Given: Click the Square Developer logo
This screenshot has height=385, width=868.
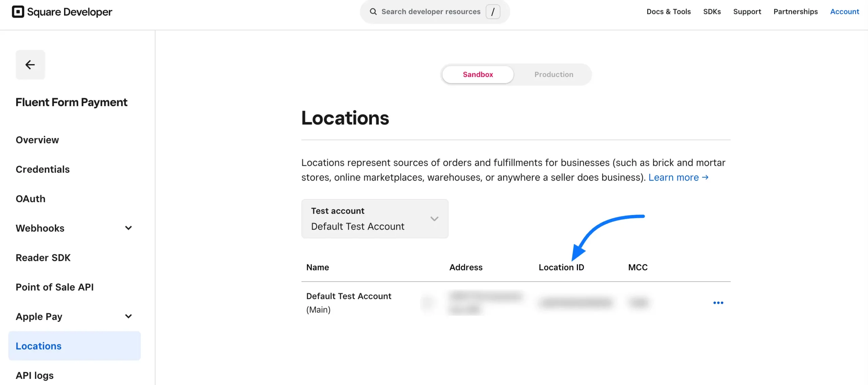Looking at the screenshot, I should (62, 12).
